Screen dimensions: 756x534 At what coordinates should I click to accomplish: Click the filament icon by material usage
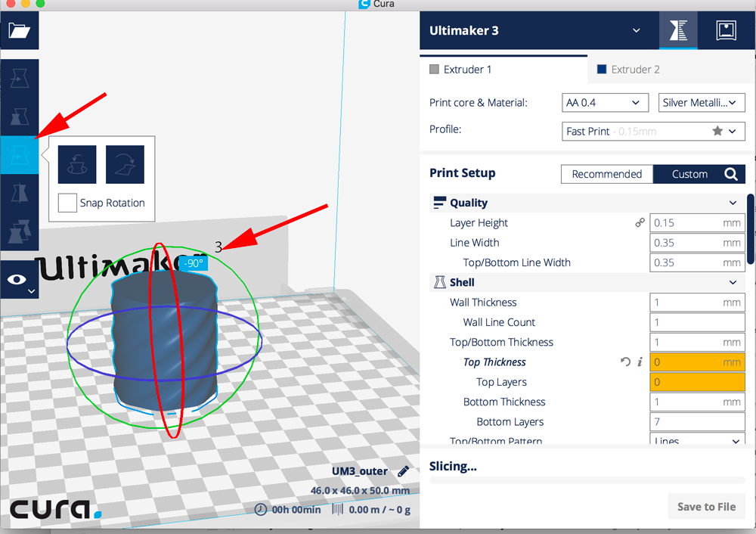click(337, 509)
